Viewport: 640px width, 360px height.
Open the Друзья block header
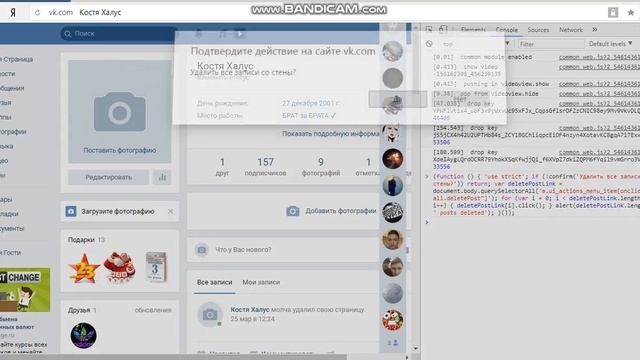pyautogui.click(x=82, y=310)
